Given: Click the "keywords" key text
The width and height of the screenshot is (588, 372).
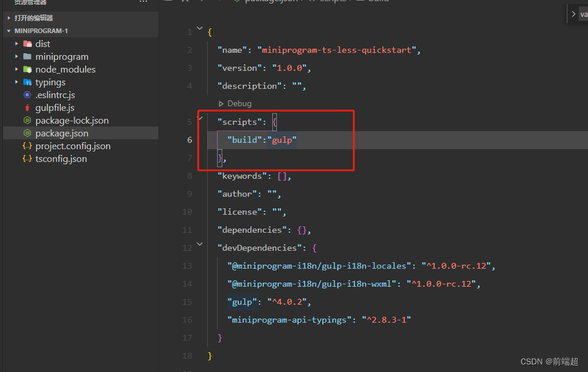Looking at the screenshot, I should coord(242,176).
